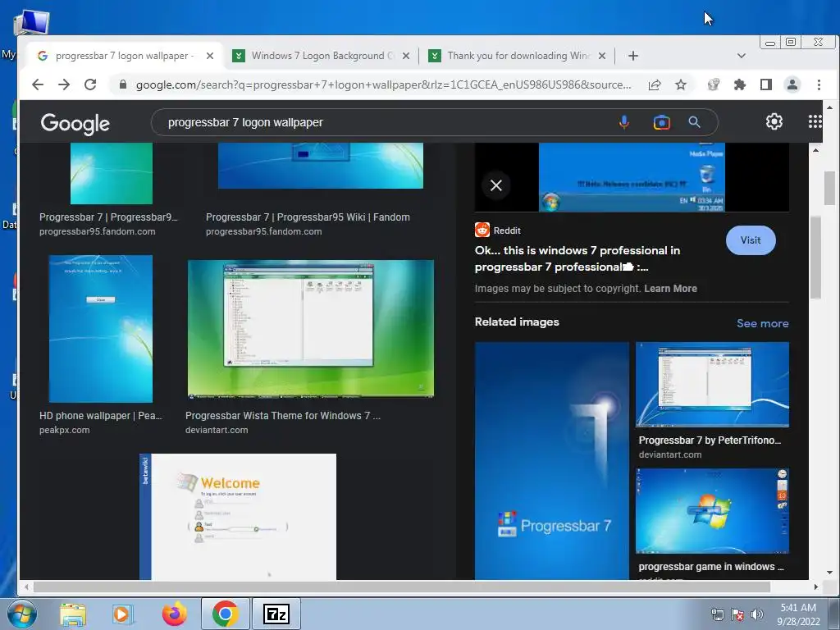The width and height of the screenshot is (840, 630).
Task: Click the horizontal scrollbar at window bottom
Action: tap(402, 587)
